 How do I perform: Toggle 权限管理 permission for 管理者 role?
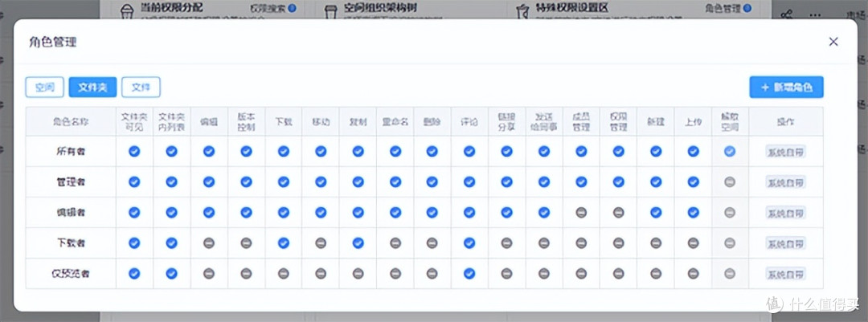pyautogui.click(x=618, y=182)
